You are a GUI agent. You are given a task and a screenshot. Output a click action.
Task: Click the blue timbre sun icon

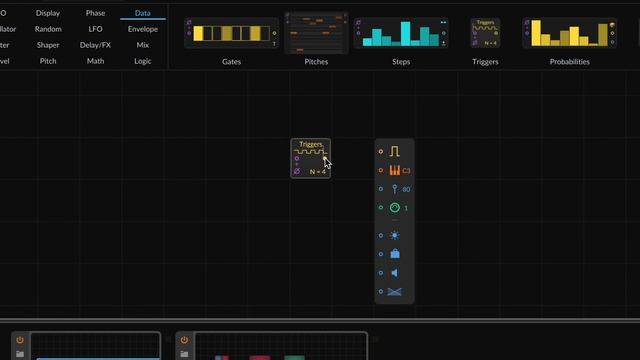(394, 236)
